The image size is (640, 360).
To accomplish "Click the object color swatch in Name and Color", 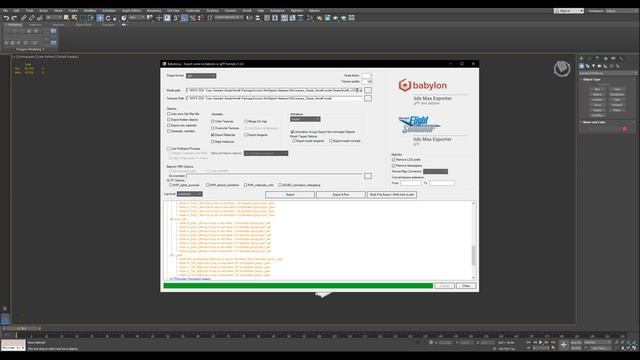I will point(624,129).
